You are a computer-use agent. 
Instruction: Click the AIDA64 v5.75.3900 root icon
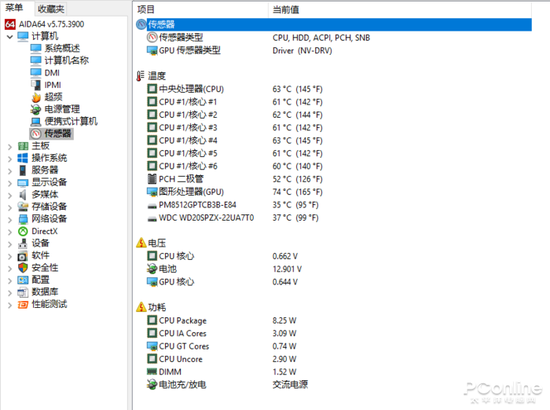click(10, 24)
